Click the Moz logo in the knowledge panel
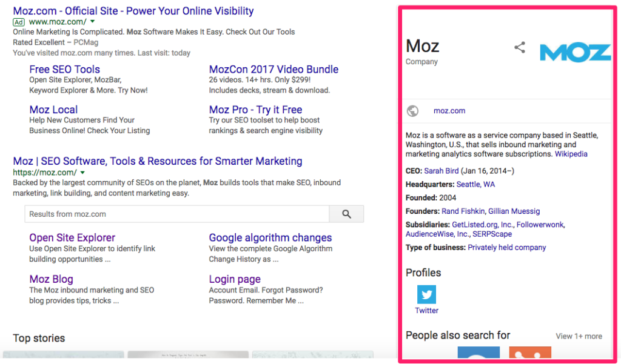Screen dimensions: 621x364 pyautogui.click(x=575, y=53)
